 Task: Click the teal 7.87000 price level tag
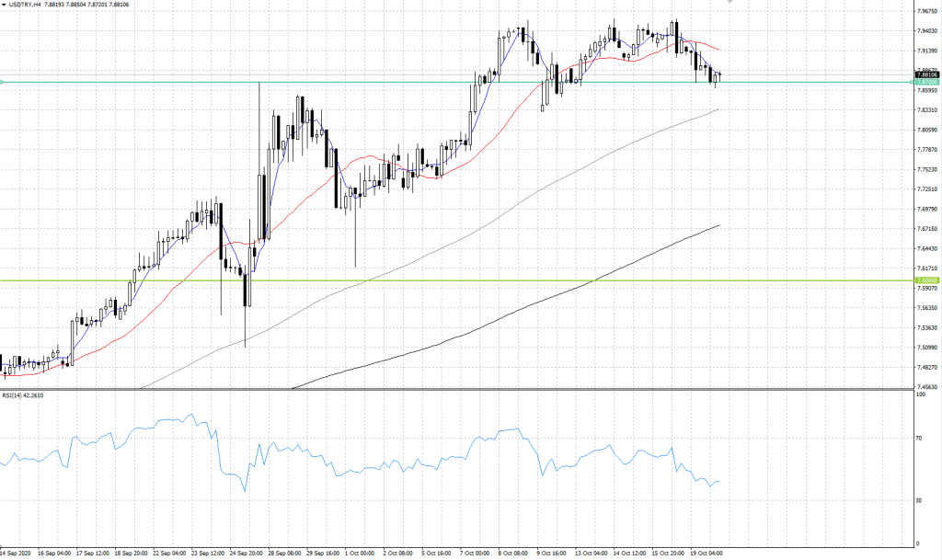pyautogui.click(x=925, y=83)
